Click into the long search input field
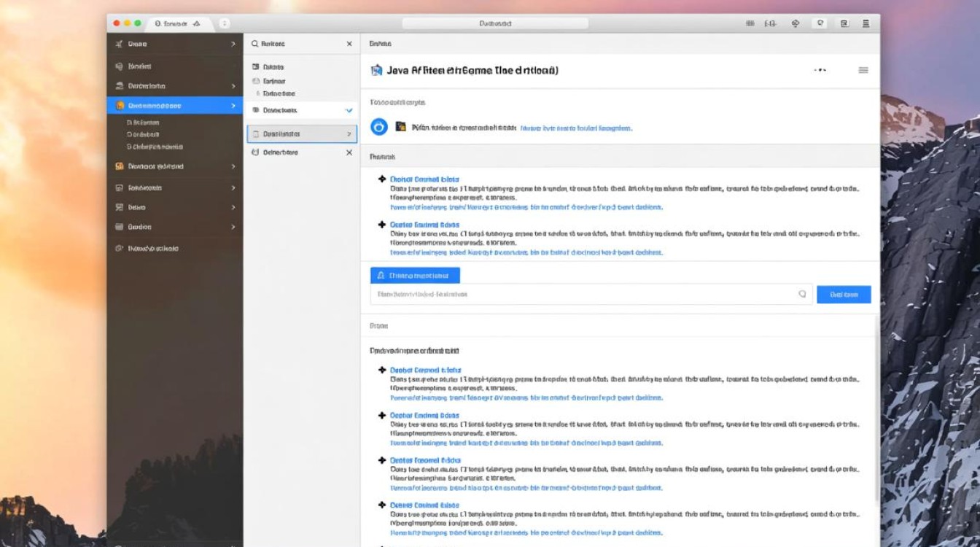980x547 pixels. pos(583,294)
